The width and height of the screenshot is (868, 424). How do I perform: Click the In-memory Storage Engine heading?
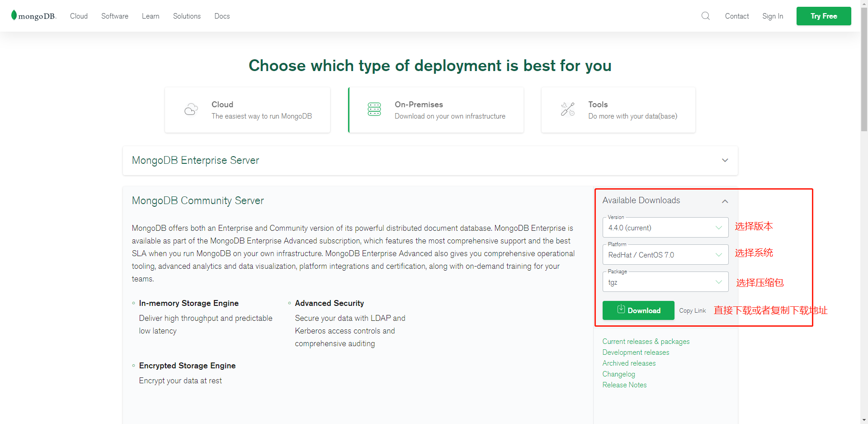pos(189,303)
